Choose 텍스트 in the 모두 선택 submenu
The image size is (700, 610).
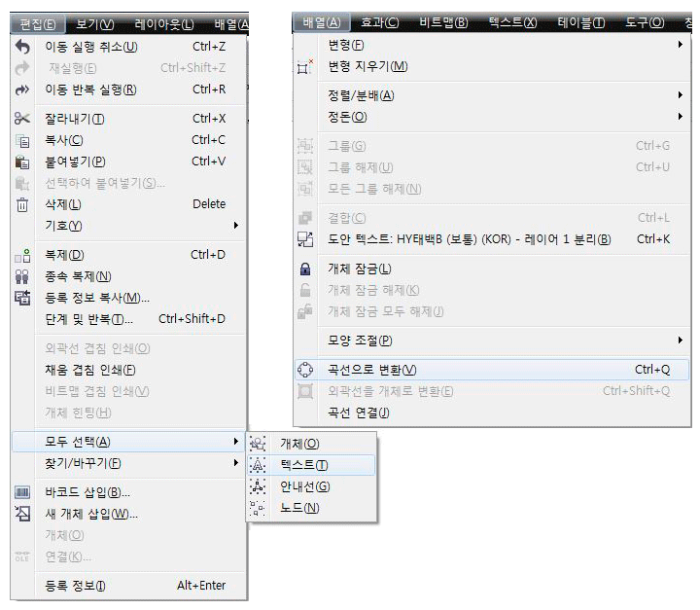pyautogui.click(x=303, y=465)
